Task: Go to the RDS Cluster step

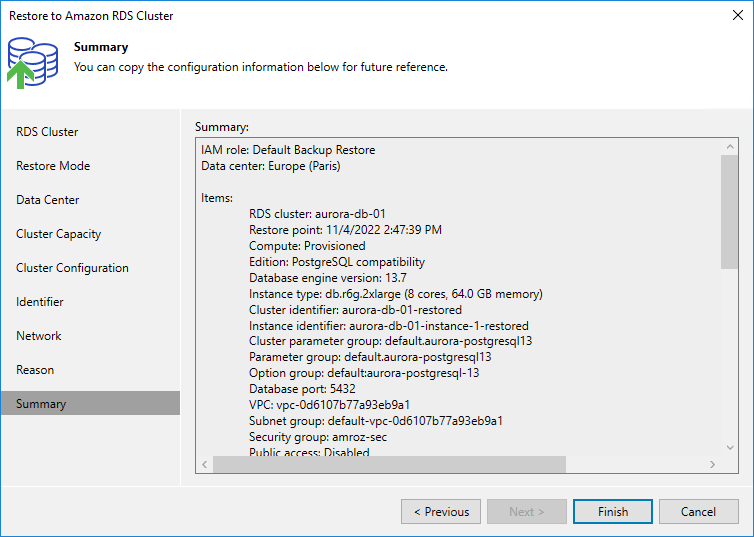Action: [47, 132]
